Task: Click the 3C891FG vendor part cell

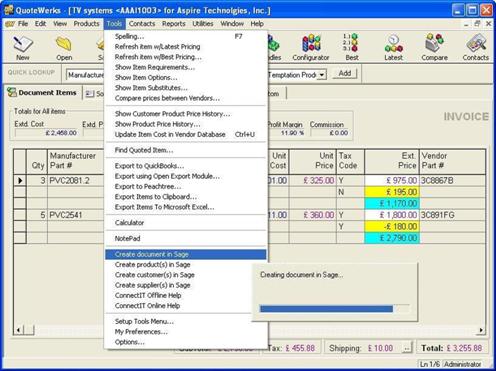Action: (x=452, y=215)
